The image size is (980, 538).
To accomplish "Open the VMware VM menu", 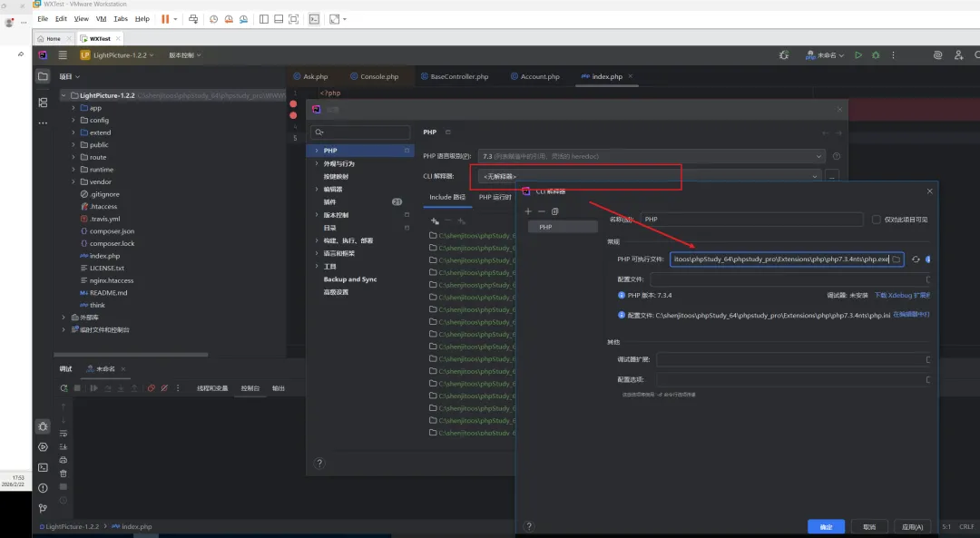I will click(102, 19).
